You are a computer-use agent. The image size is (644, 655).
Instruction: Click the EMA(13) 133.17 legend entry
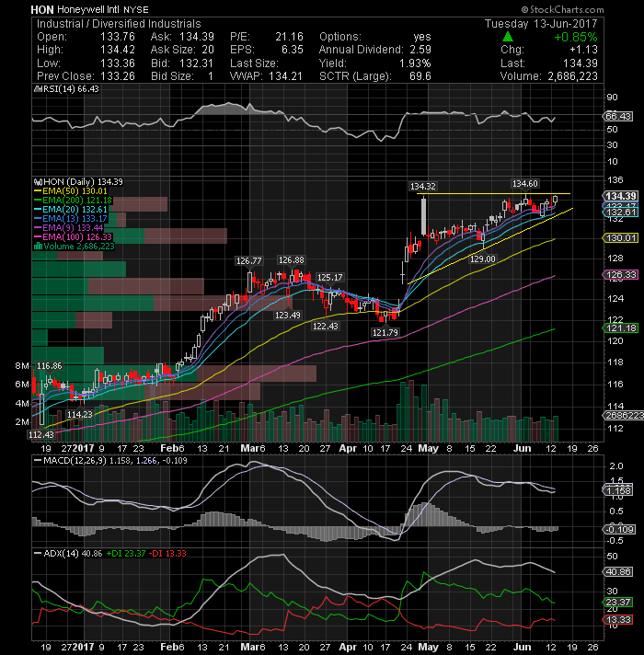(71, 218)
